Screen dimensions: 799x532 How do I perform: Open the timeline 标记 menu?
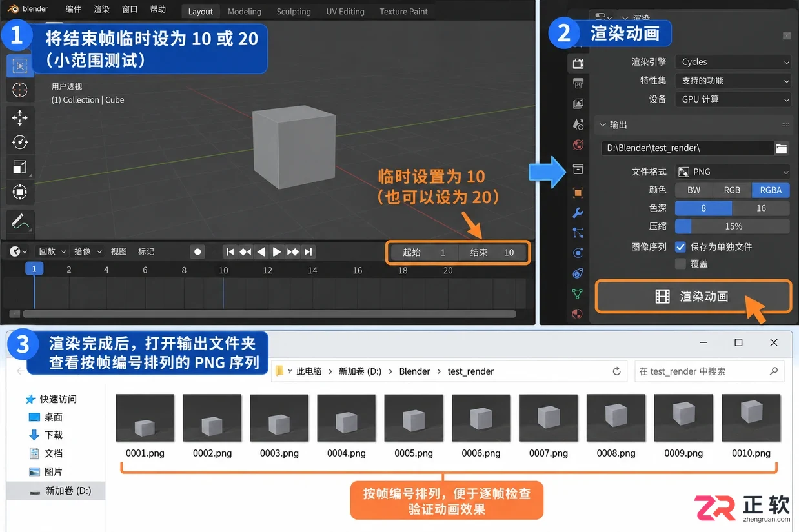(x=146, y=251)
